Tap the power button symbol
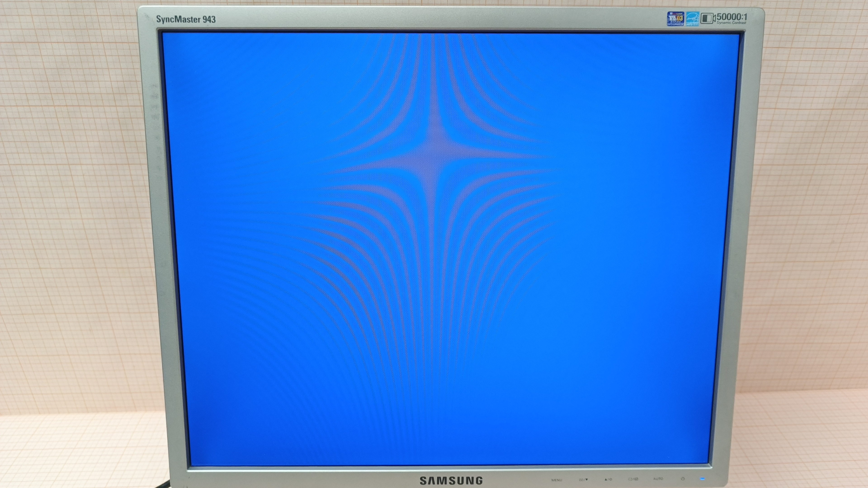868x488 pixels. tap(683, 479)
